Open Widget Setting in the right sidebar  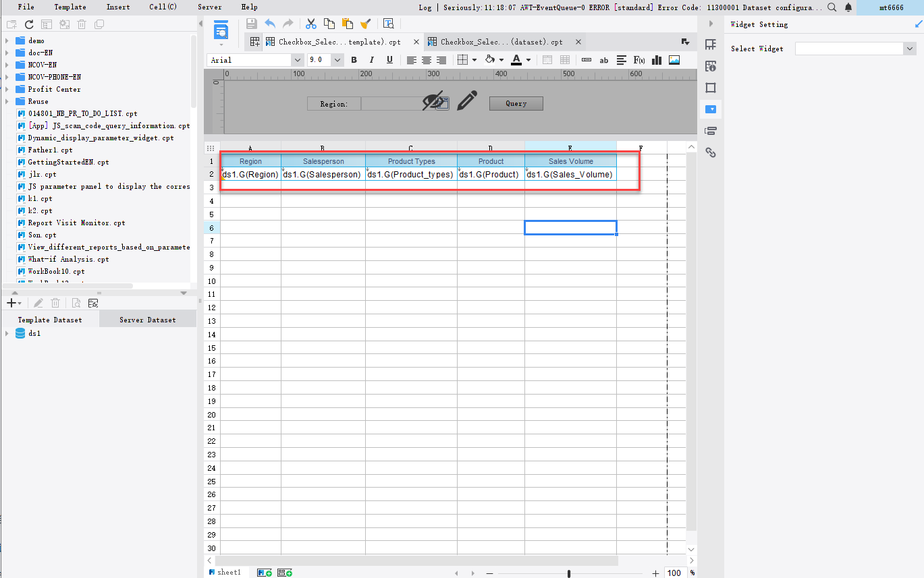[709, 109]
